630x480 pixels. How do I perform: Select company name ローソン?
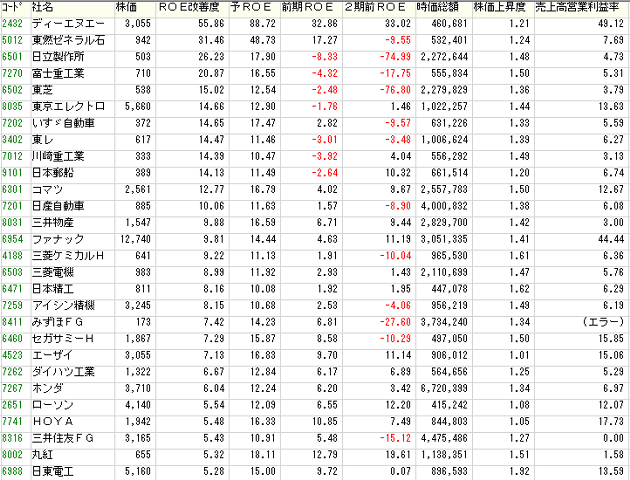click(x=53, y=405)
